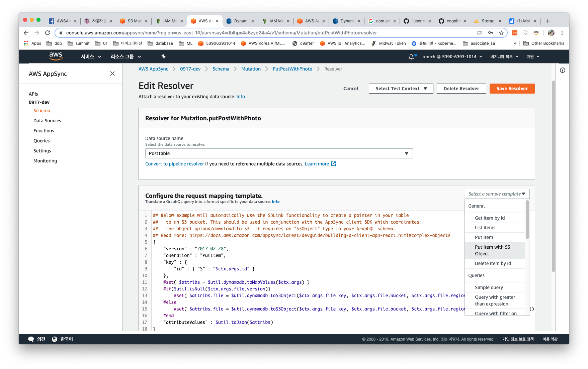
Task: Close the AWS AppSync browser tab
Action: (x=217, y=21)
